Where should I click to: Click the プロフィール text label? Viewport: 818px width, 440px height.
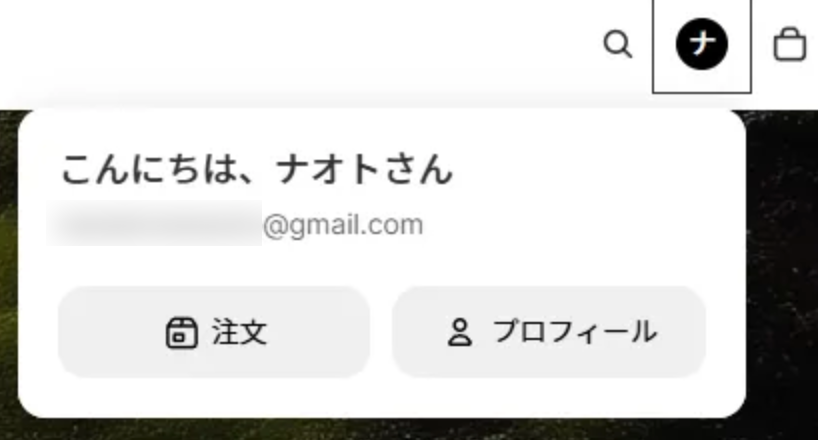(x=575, y=332)
